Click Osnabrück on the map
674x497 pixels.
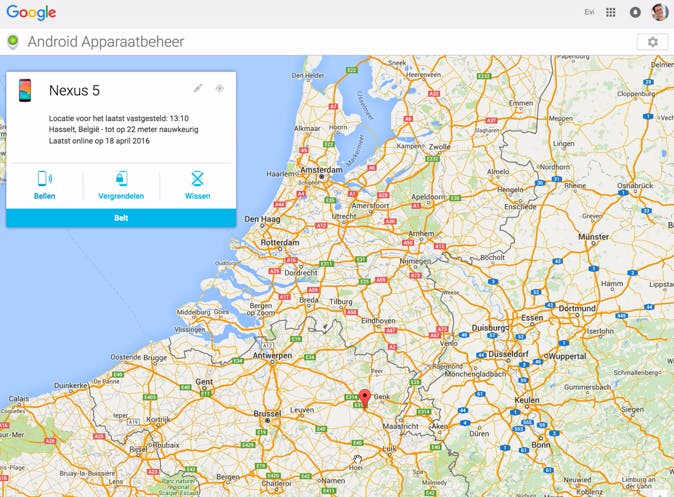click(x=635, y=186)
